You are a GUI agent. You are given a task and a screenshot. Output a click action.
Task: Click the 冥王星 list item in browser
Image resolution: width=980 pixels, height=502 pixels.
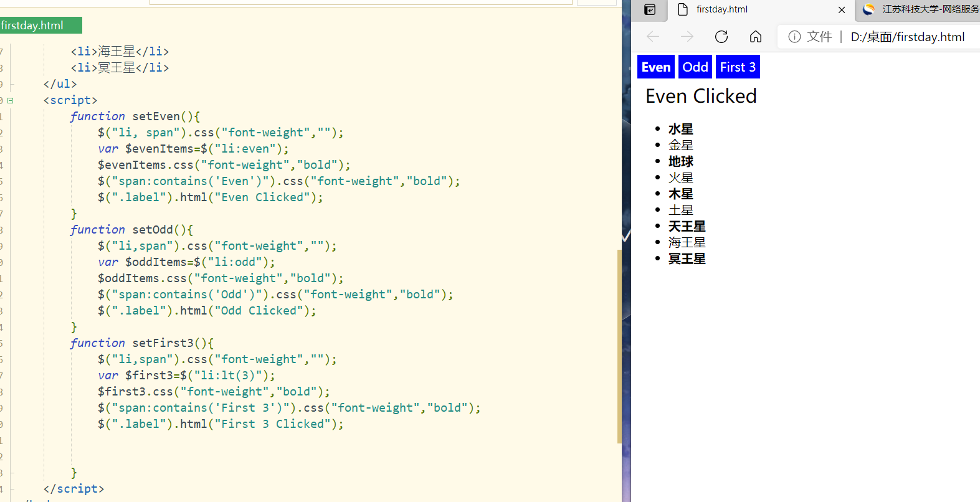pyautogui.click(x=687, y=258)
